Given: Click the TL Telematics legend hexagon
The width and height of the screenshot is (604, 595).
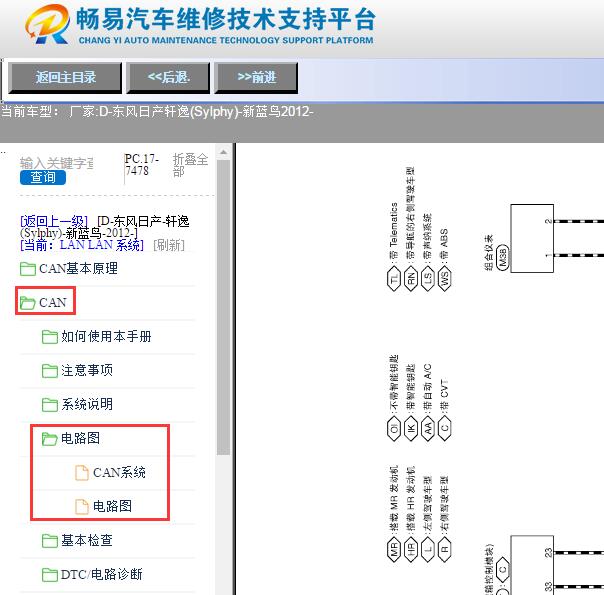Looking at the screenshot, I should pos(394,278).
